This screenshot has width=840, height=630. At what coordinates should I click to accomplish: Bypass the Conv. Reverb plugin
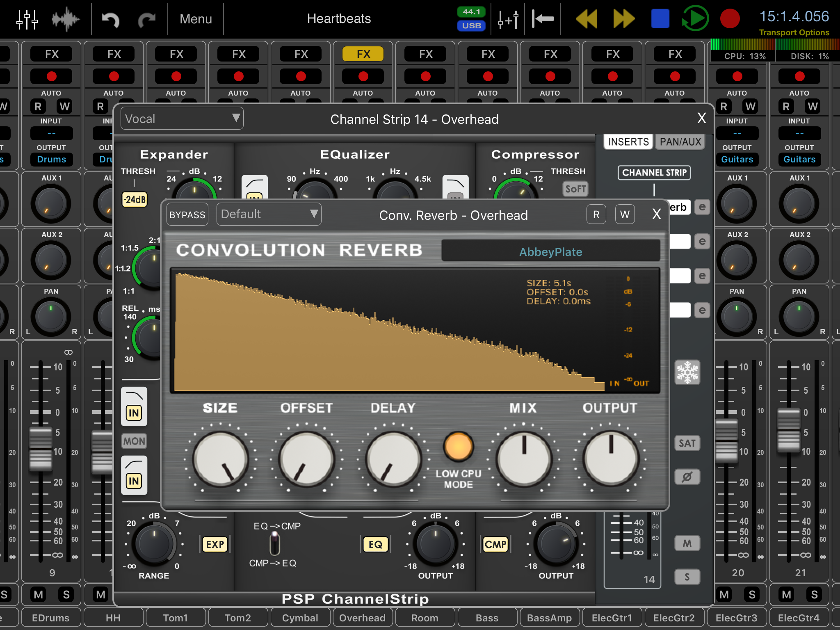[x=187, y=215]
